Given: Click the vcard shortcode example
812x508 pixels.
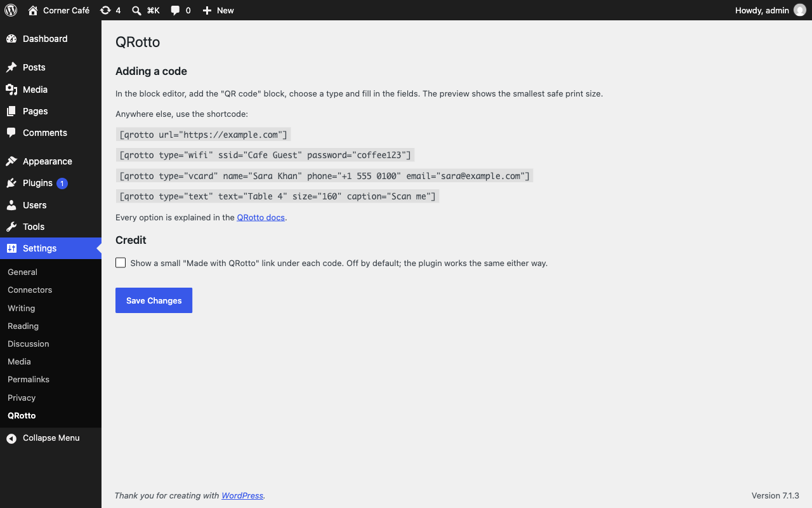Looking at the screenshot, I should point(325,176).
